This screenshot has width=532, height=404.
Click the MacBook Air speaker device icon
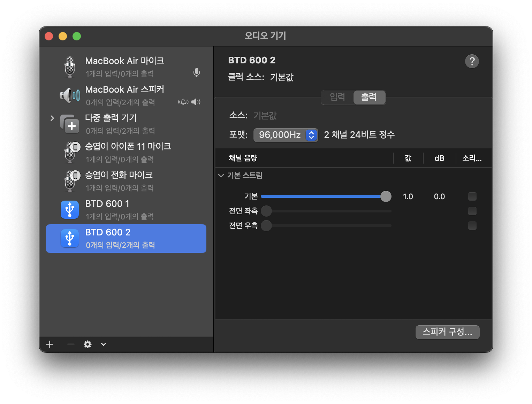click(70, 95)
